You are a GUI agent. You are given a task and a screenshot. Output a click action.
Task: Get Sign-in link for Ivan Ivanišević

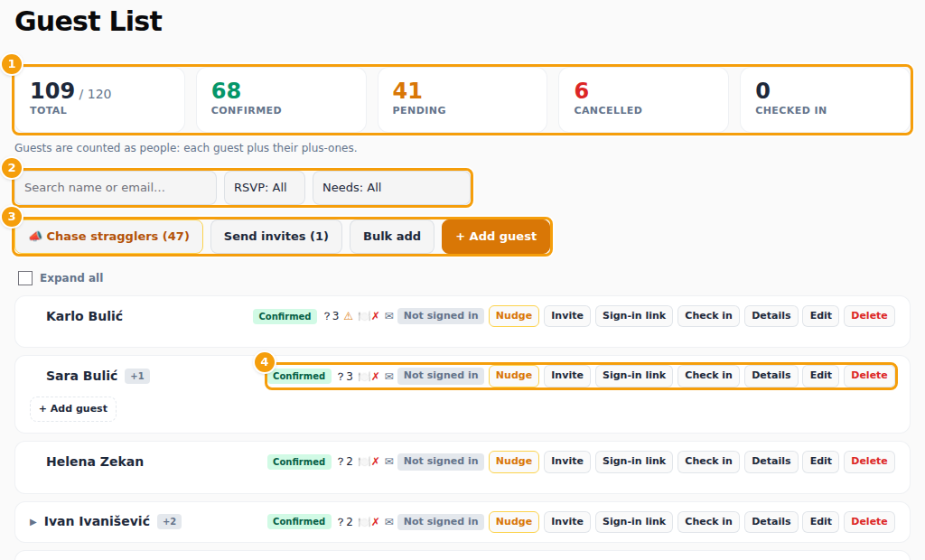click(x=634, y=522)
